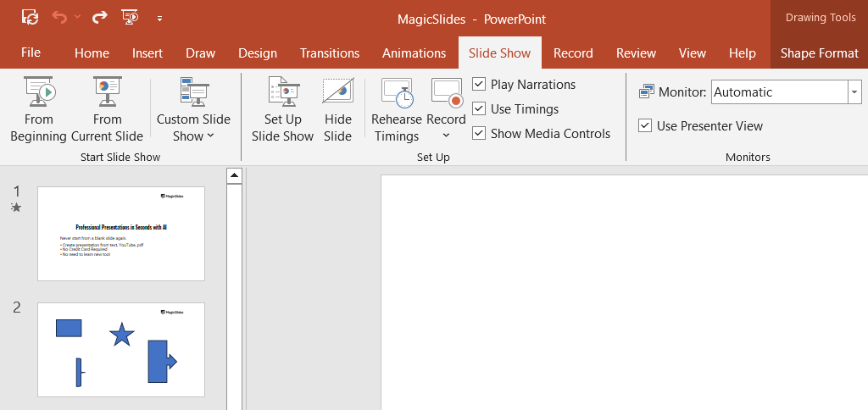The width and height of the screenshot is (868, 410).
Task: Expand Custom Slide Show dropdown
Action: (193, 127)
